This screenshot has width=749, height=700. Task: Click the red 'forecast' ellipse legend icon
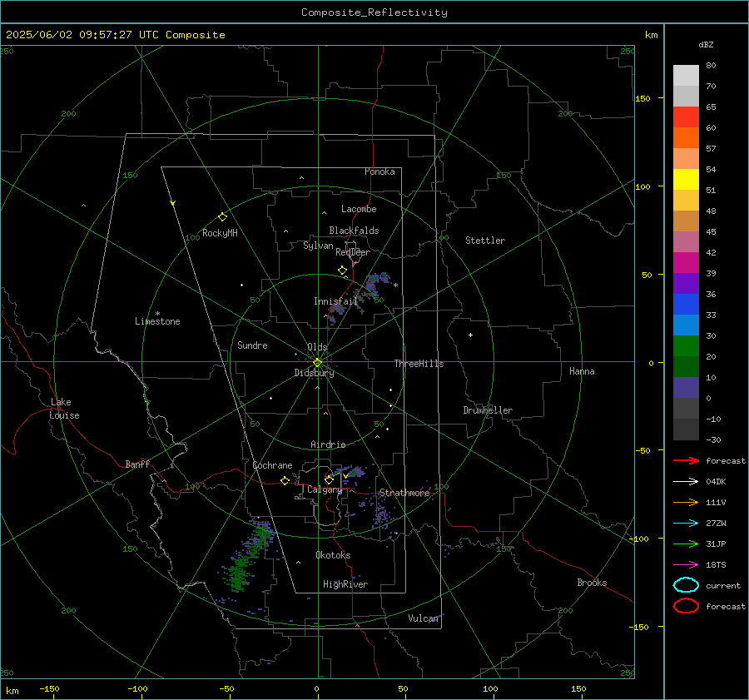686,606
